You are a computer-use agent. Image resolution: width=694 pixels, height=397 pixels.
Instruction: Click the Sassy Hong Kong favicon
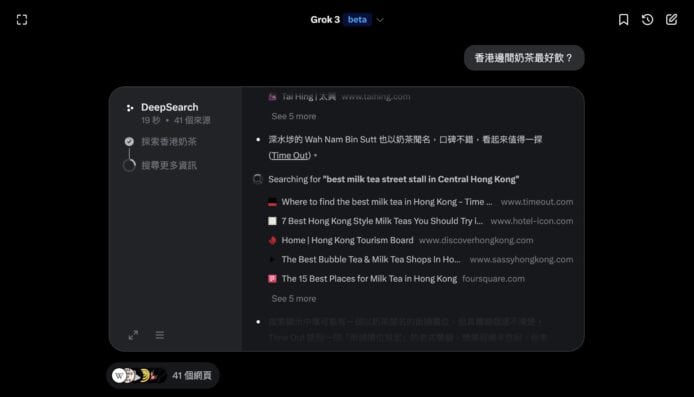pos(272,259)
